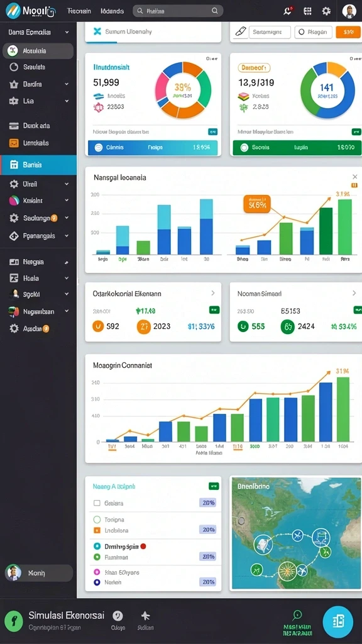The image size is (362, 644).
Task: Select the Toripna radio option
Action: (x=97, y=519)
